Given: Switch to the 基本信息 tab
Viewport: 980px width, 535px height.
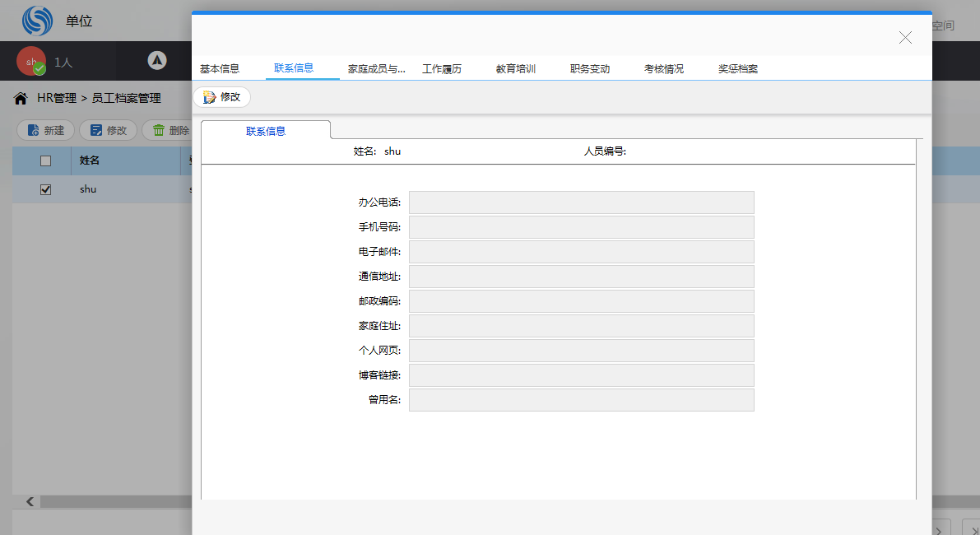Looking at the screenshot, I should (x=220, y=69).
